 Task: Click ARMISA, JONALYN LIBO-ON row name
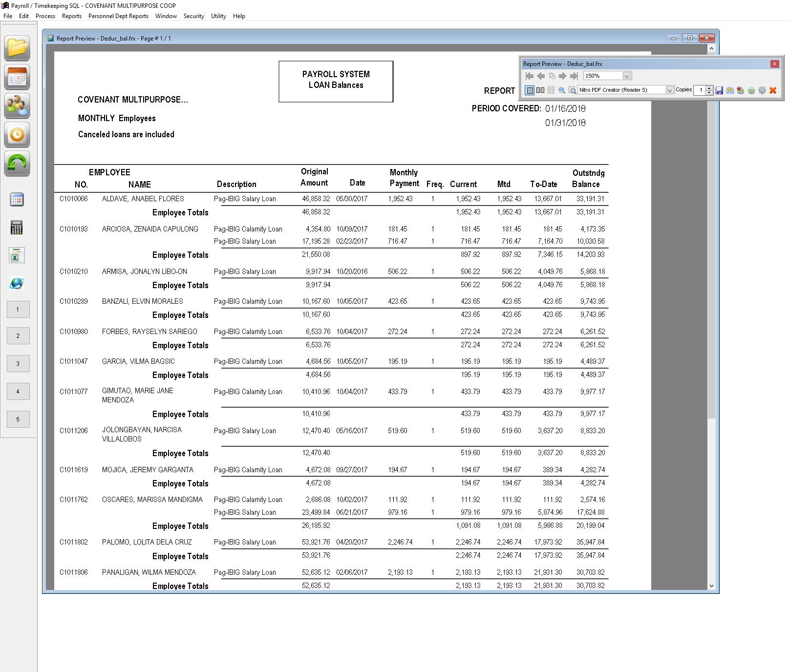pos(145,272)
